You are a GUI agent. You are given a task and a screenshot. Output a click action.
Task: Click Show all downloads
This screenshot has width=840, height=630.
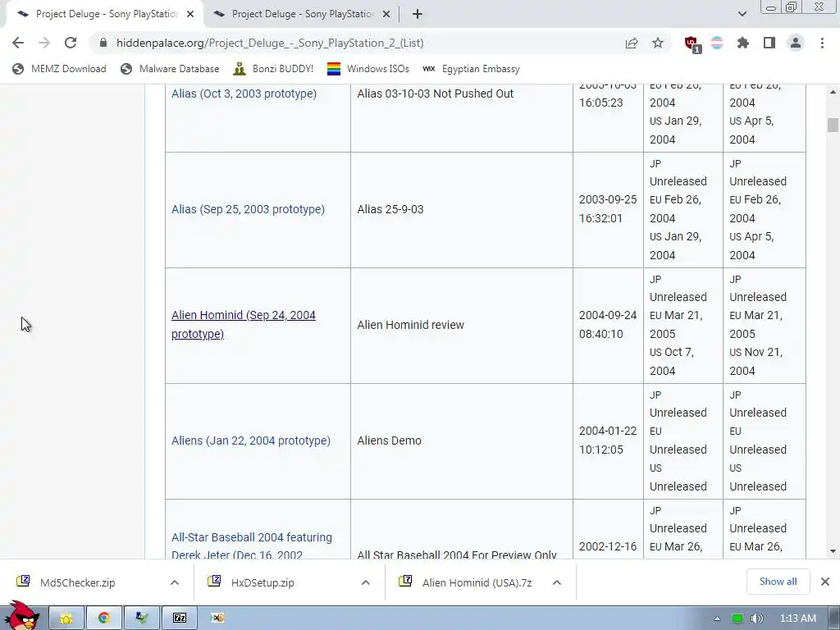(778, 582)
